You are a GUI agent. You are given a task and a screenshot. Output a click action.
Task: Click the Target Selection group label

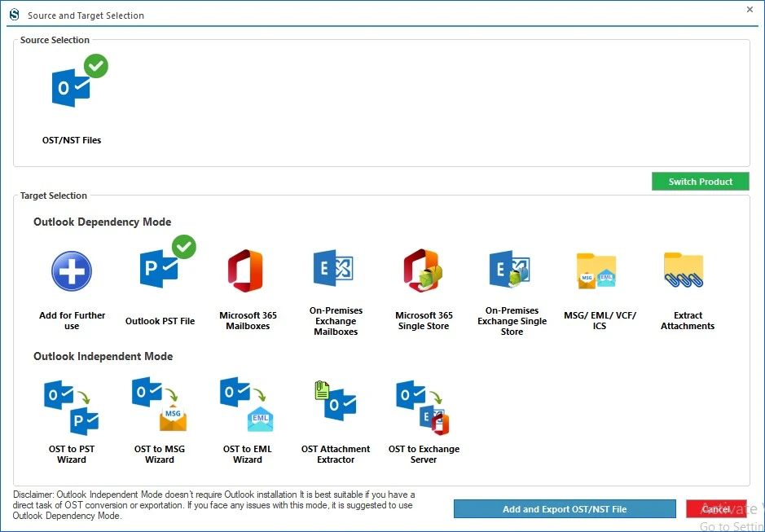point(54,196)
